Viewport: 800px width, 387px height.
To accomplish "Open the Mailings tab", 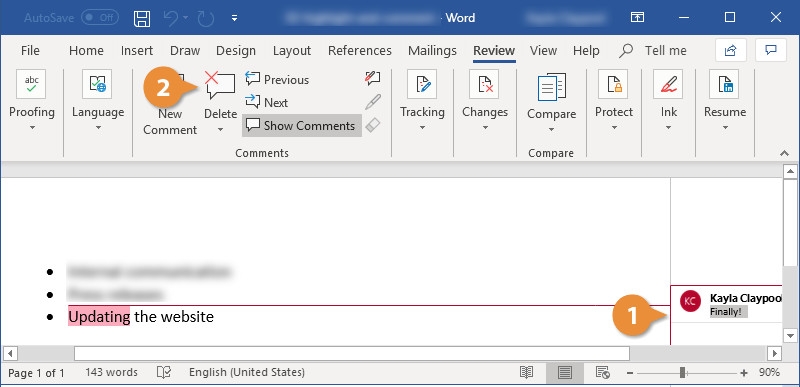I will click(432, 50).
